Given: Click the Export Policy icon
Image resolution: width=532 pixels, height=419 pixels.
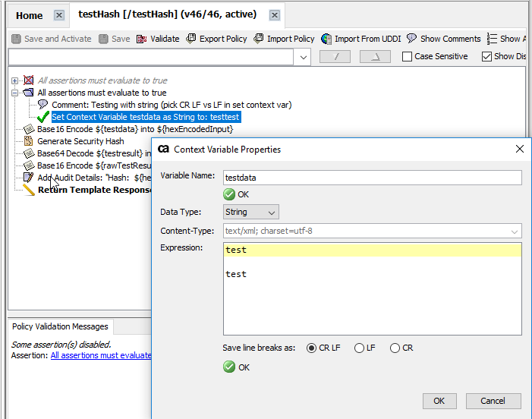Looking at the screenshot, I should [191, 39].
